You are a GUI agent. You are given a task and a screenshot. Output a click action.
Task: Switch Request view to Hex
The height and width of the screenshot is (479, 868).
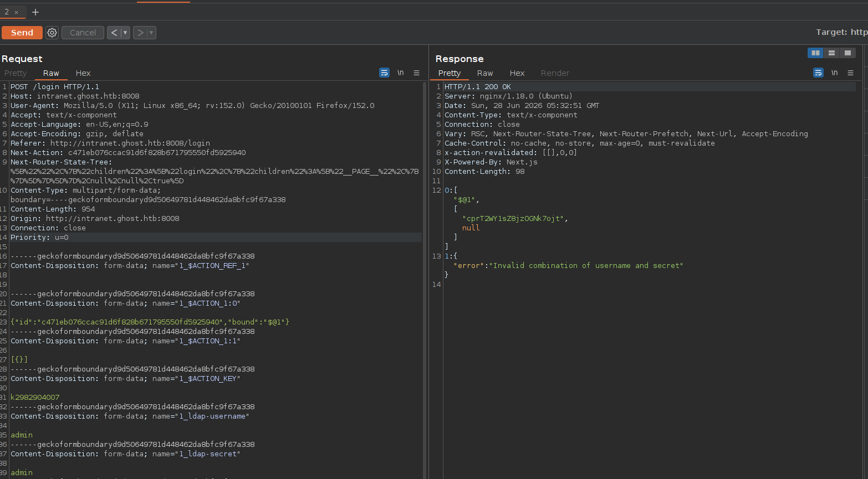point(83,73)
